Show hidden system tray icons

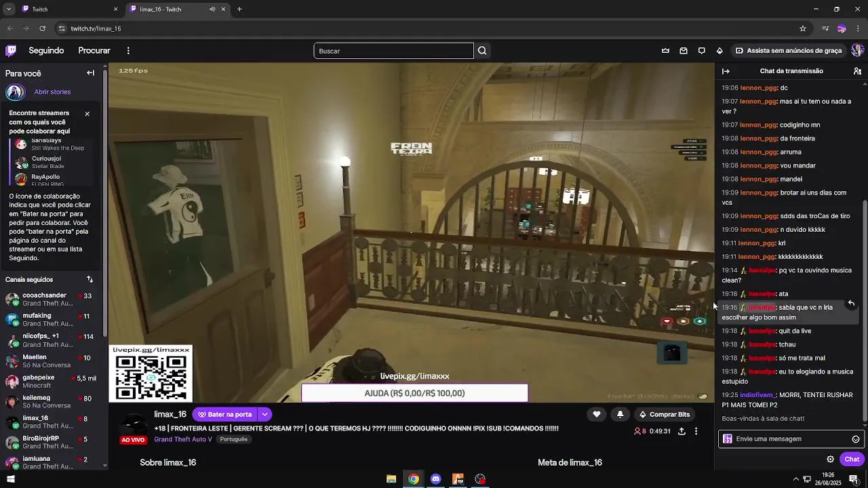pyautogui.click(x=796, y=479)
